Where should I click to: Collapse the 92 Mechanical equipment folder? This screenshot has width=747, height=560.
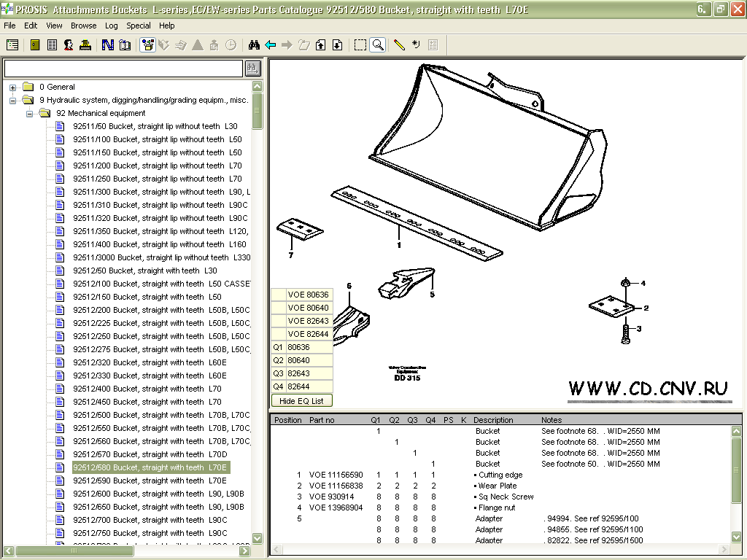click(x=29, y=114)
